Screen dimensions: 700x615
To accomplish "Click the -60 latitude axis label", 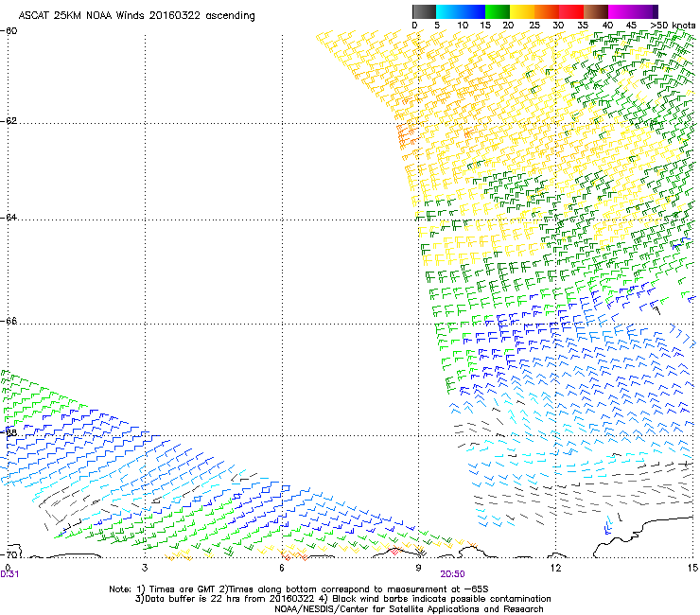I will point(9,31).
